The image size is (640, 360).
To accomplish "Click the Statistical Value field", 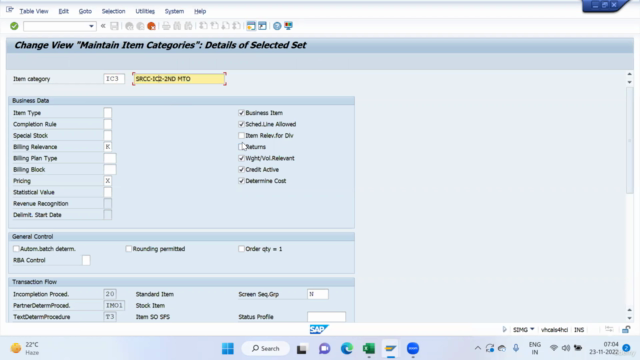I will point(107,192).
